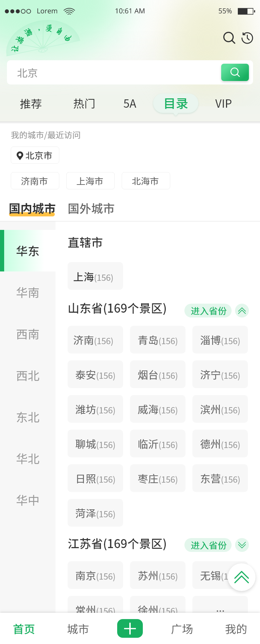The image size is (260, 644).
Task: Tap the scroll-to-top floating button
Action: click(x=242, y=577)
